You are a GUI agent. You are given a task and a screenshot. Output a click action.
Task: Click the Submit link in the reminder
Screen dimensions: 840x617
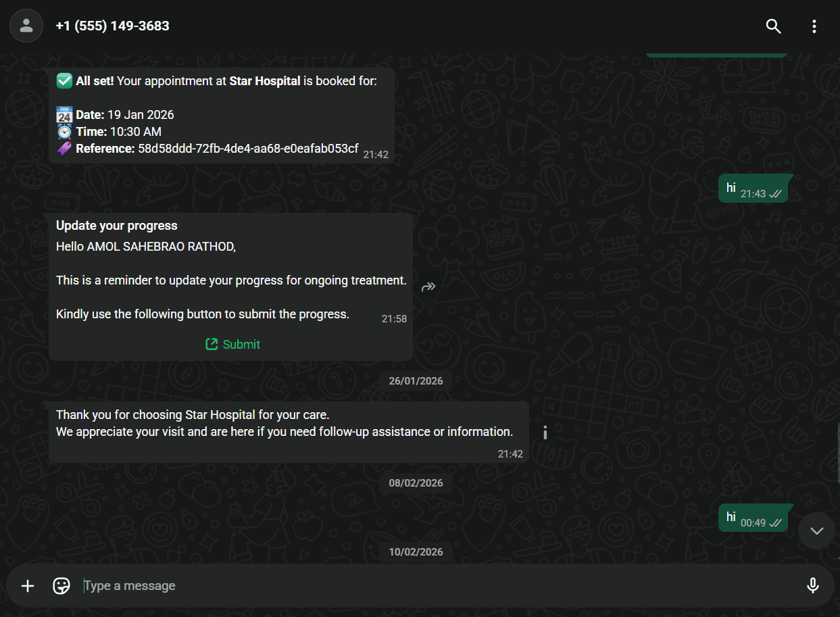[x=241, y=344]
